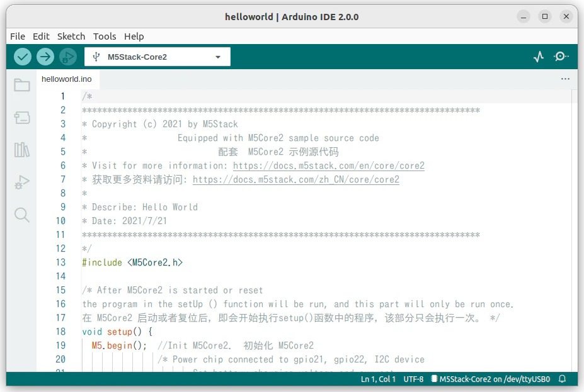Open the Debug sidebar panel
The image size is (584, 392).
coord(21,182)
